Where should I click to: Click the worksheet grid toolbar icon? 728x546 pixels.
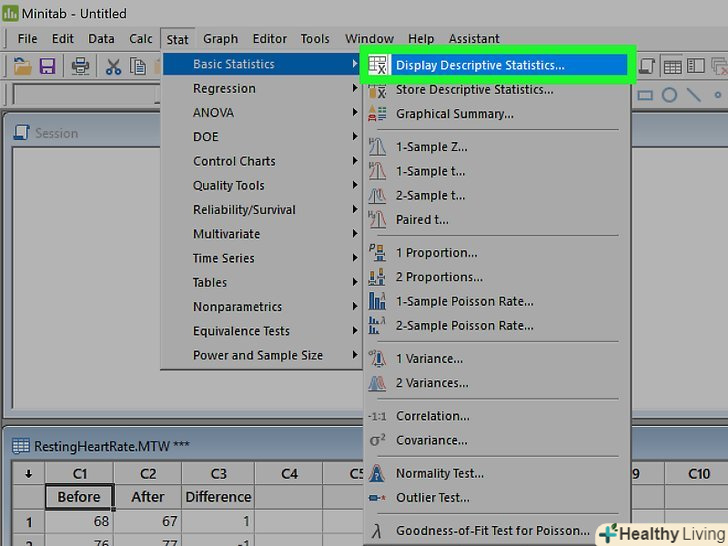coord(672,66)
